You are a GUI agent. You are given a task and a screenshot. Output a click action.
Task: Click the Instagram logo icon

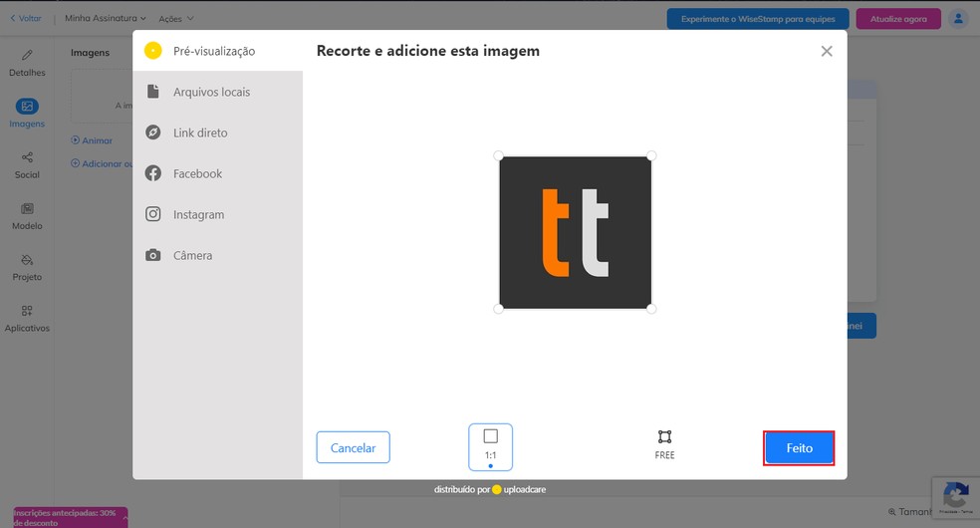coord(153,214)
